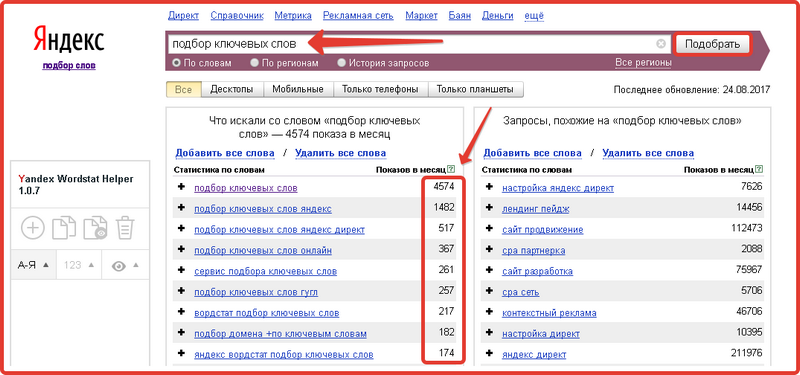The height and width of the screenshot is (375, 800).
Task: Open the 'сайт продвижение' query link
Action: click(542, 230)
